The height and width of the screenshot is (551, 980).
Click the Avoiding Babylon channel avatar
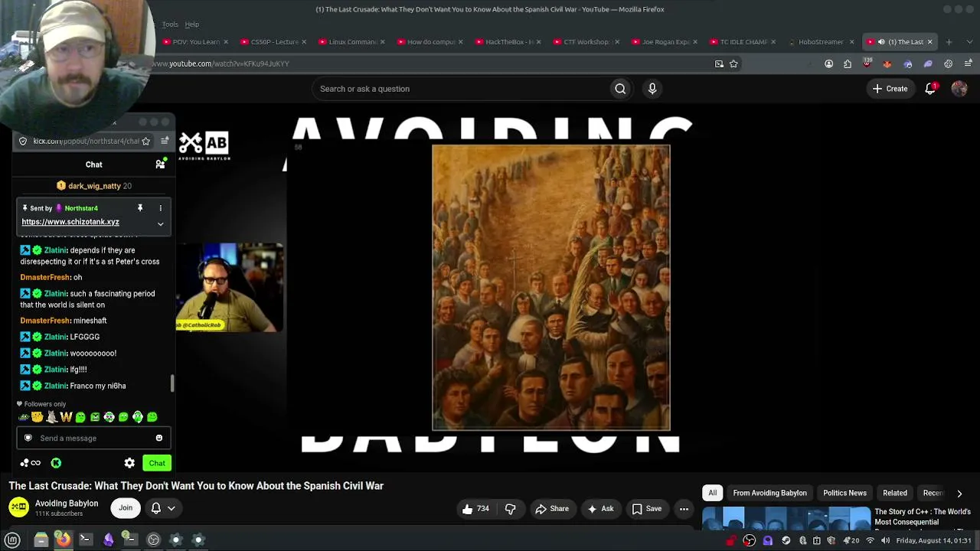[18, 507]
